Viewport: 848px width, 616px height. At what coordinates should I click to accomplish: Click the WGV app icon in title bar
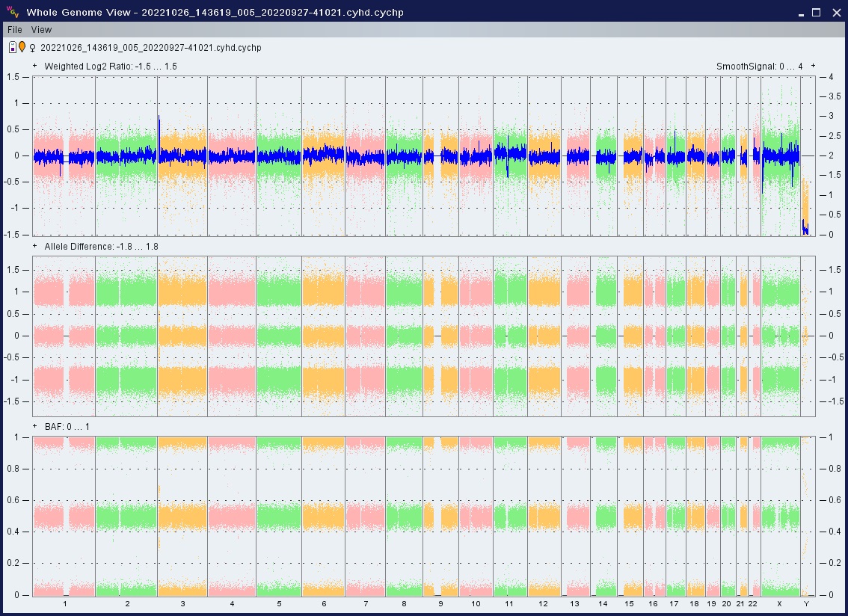[x=12, y=12]
